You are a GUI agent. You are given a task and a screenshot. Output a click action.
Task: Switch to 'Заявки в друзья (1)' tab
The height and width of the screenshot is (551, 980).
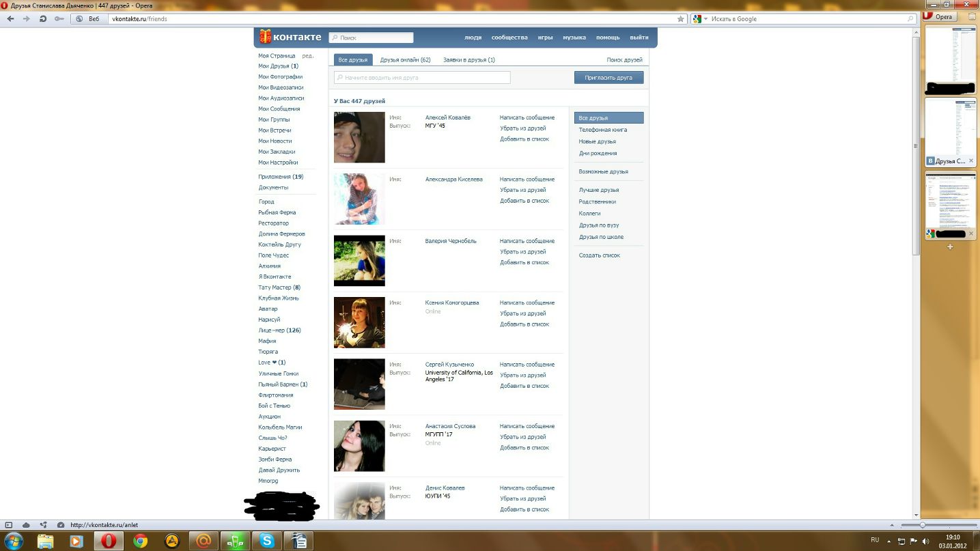pos(469,60)
